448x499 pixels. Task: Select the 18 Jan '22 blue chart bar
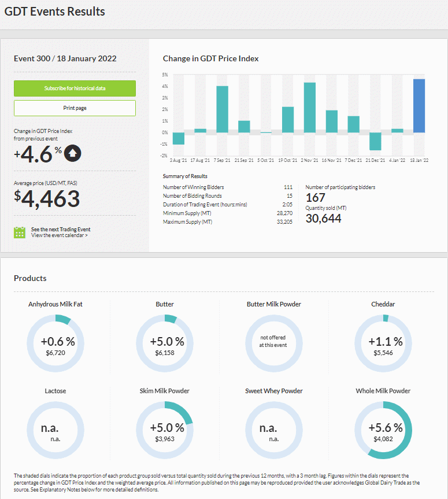[419, 106]
